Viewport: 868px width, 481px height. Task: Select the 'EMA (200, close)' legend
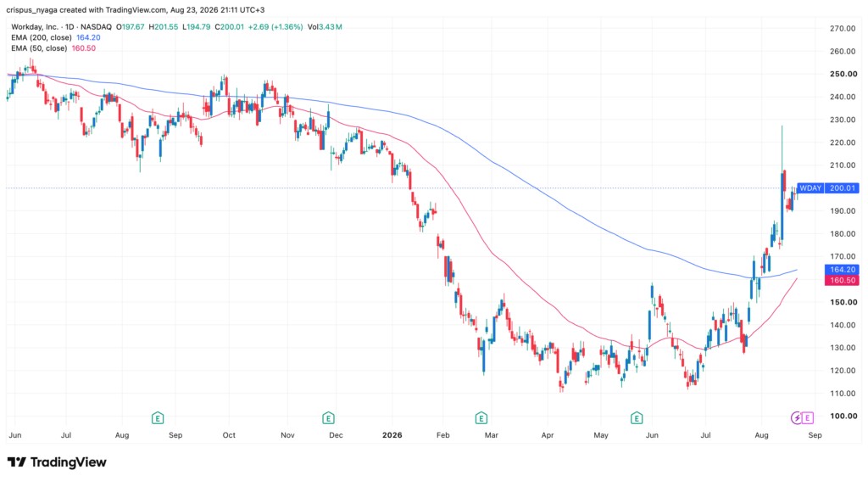(x=41, y=37)
